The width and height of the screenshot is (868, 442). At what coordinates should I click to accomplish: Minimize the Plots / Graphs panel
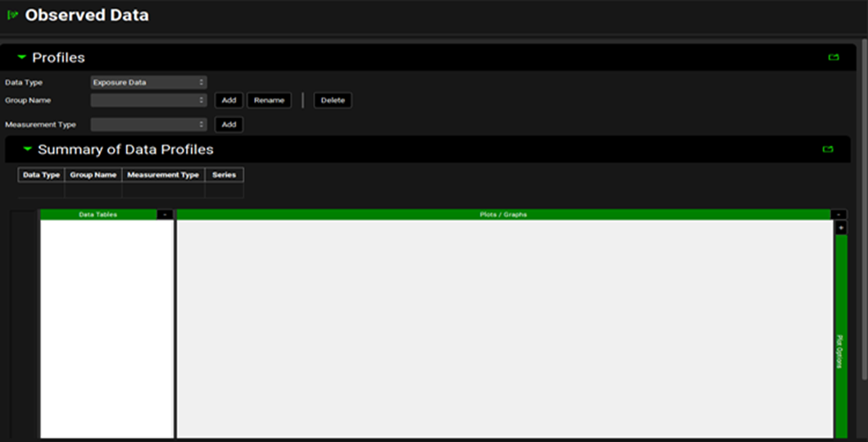(x=840, y=215)
